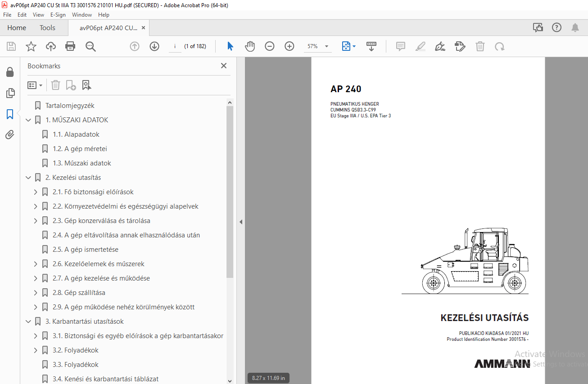The image size is (588, 384).
Task: Open the Window menu
Action: [x=82, y=15]
